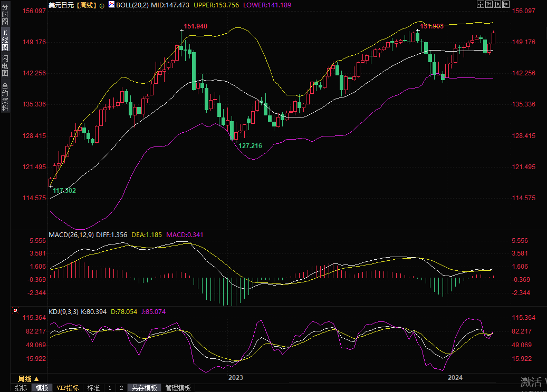
Task: Open the 合约资料 side tab
Action: click(5, 97)
